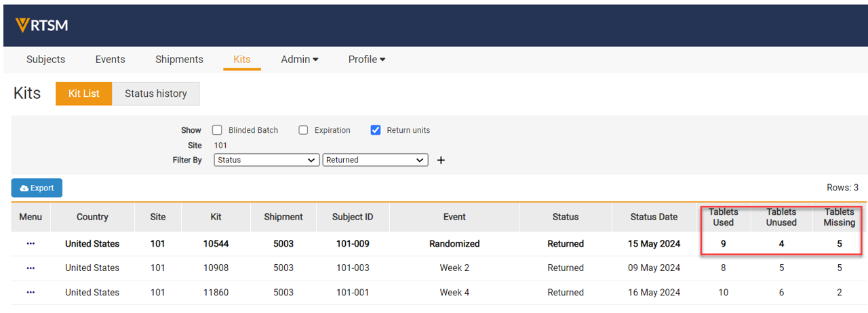Select the Kit List tab
Image resolution: width=868 pixels, height=313 pixels.
click(x=84, y=93)
